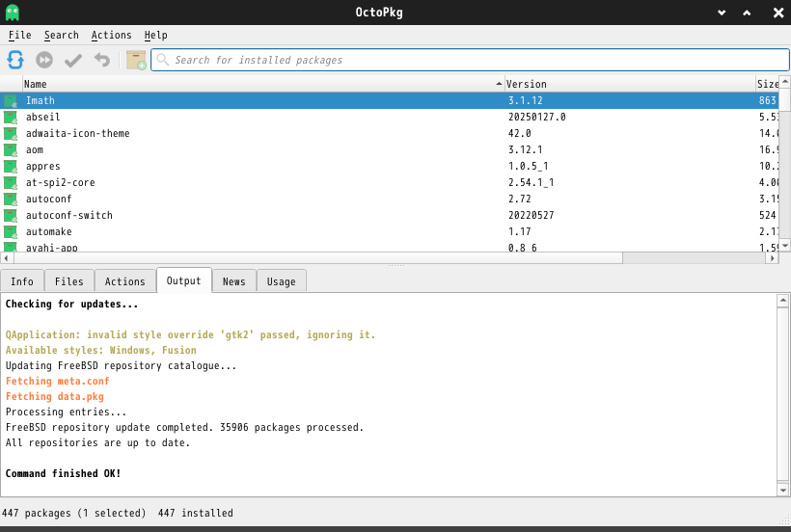The height and width of the screenshot is (532, 791).
Task: Click the package list horizontal scrollbar track
Action: click(695, 257)
